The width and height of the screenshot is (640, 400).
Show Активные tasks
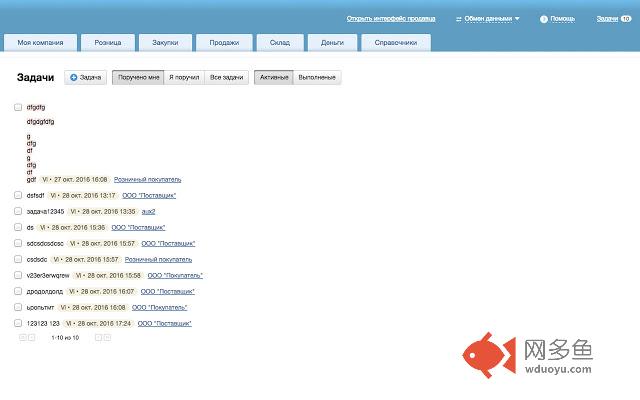[x=274, y=78]
